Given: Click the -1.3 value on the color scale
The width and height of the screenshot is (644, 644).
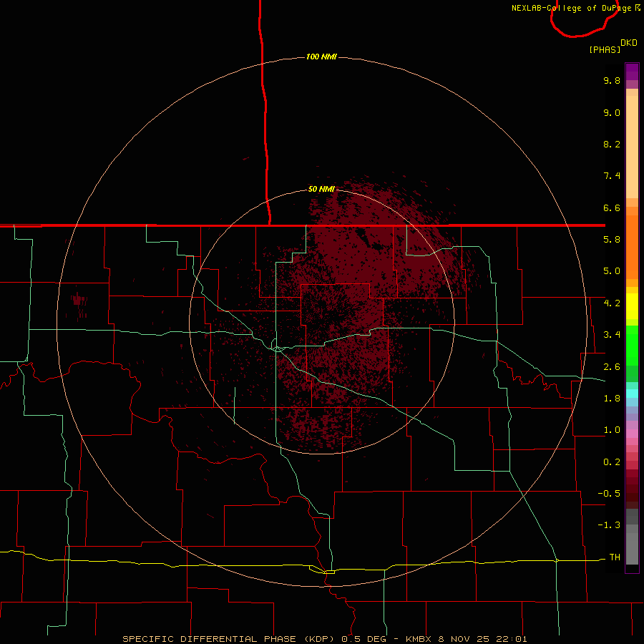Looking at the screenshot, I should [609, 525].
